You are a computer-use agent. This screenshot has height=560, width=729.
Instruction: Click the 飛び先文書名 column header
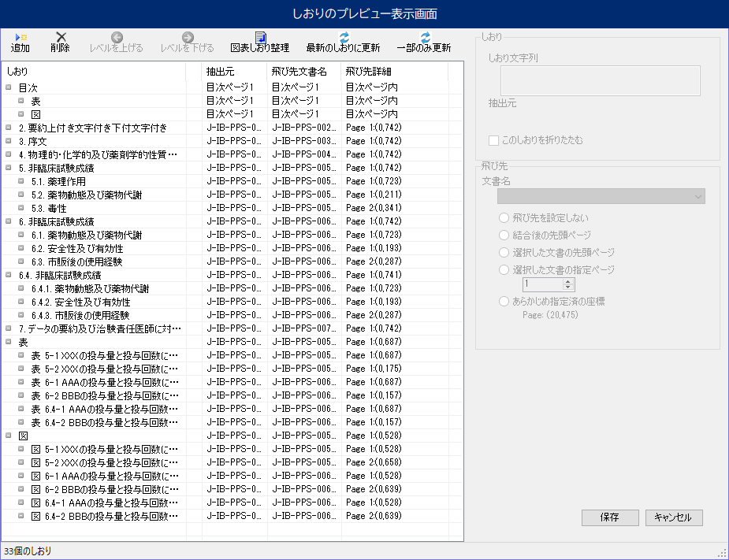pos(304,71)
